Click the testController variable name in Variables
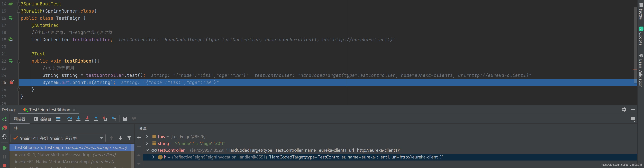 click(x=171, y=150)
